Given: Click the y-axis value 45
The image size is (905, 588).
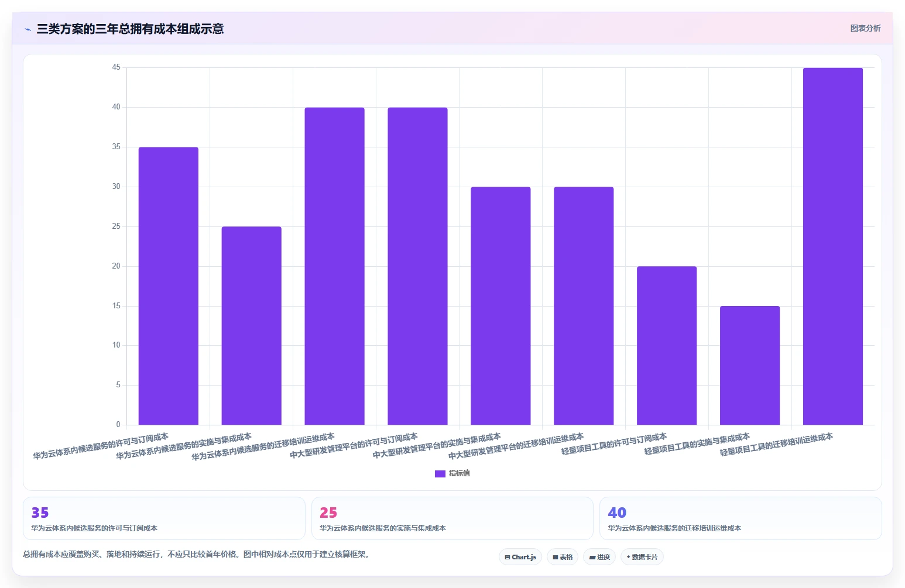Looking at the screenshot, I should [116, 67].
